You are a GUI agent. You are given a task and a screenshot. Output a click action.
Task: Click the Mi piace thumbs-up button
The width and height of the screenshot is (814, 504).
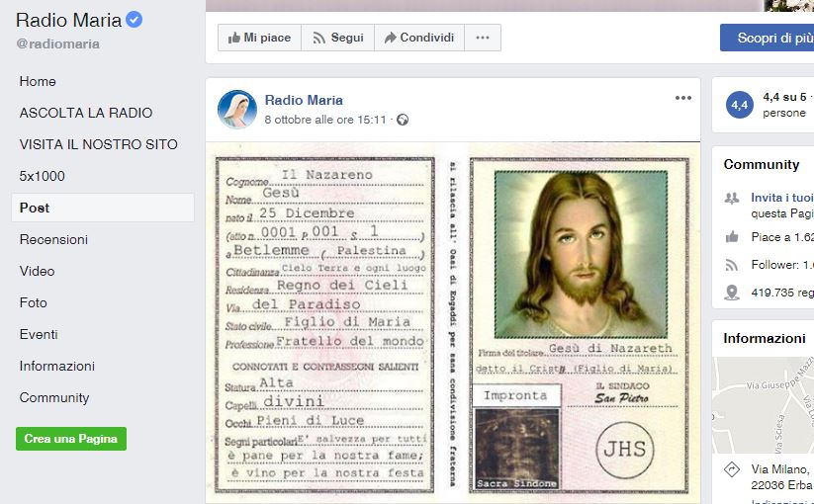point(259,38)
